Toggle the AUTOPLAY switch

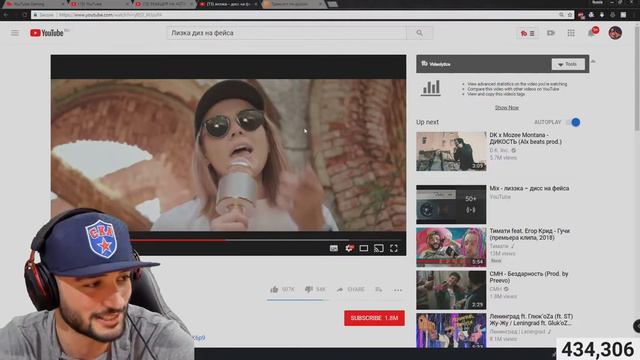pyautogui.click(x=574, y=122)
